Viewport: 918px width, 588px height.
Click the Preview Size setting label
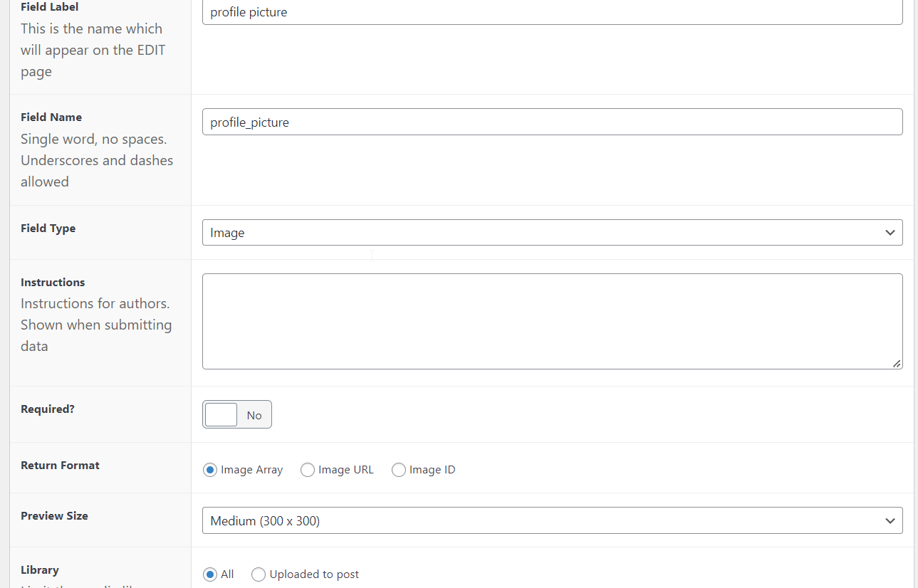[54, 516]
